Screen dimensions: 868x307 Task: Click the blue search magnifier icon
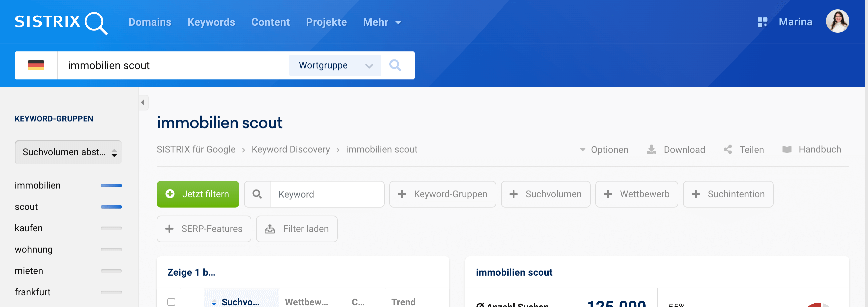395,65
